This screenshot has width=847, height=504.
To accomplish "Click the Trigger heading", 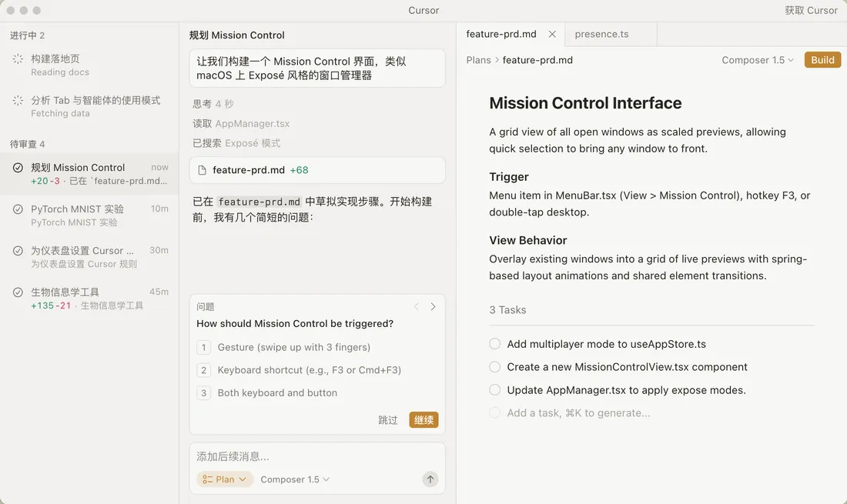I will coord(509,177).
